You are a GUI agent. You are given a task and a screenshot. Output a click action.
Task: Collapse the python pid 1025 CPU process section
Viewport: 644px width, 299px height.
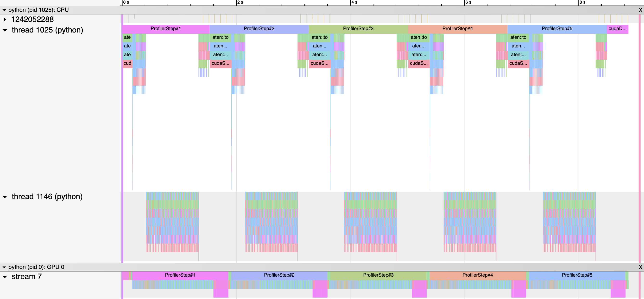point(4,10)
